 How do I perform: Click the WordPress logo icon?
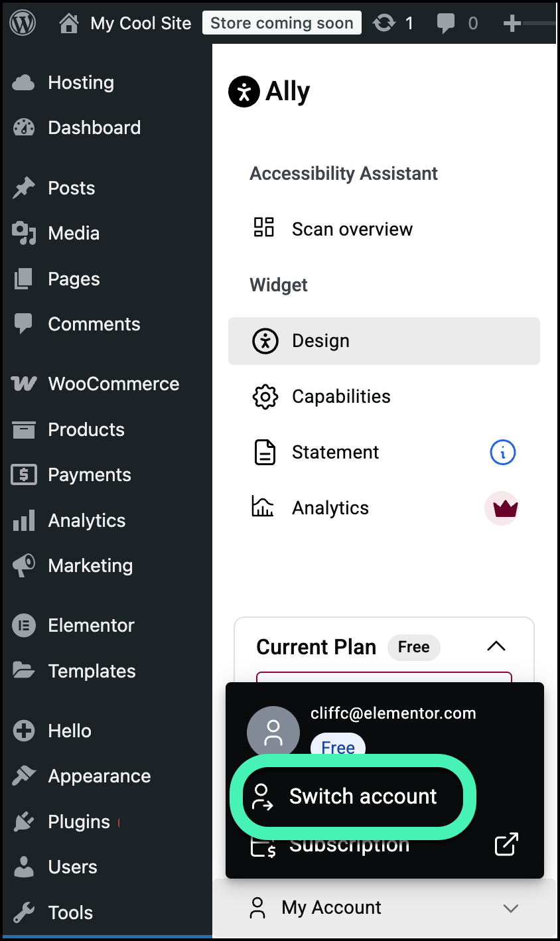pos(23,23)
